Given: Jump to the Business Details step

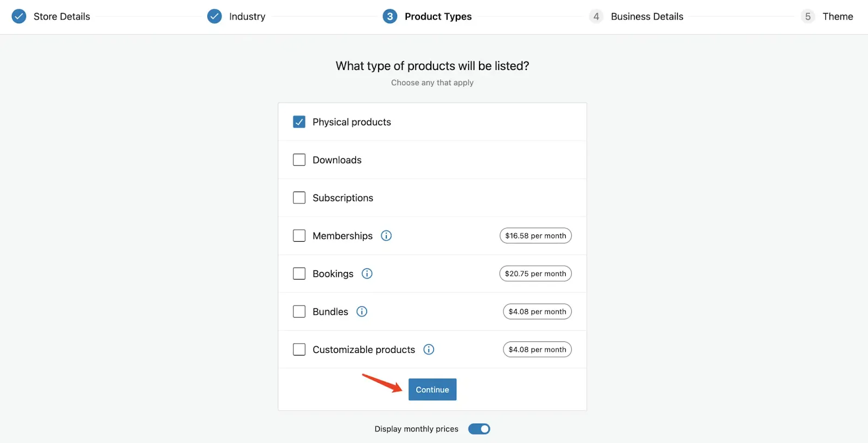Looking at the screenshot, I should tap(647, 16).
